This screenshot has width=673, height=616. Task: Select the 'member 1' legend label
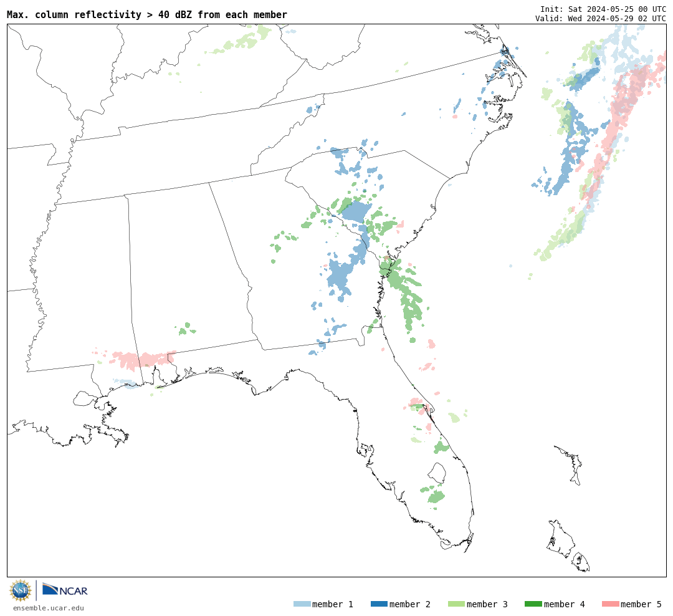[333, 604]
